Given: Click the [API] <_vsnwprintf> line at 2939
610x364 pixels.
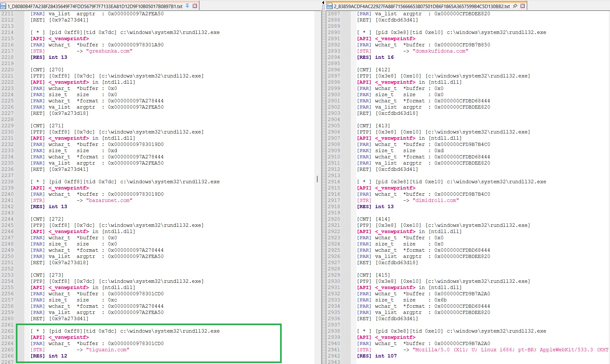Looking at the screenshot, I should point(386,337).
